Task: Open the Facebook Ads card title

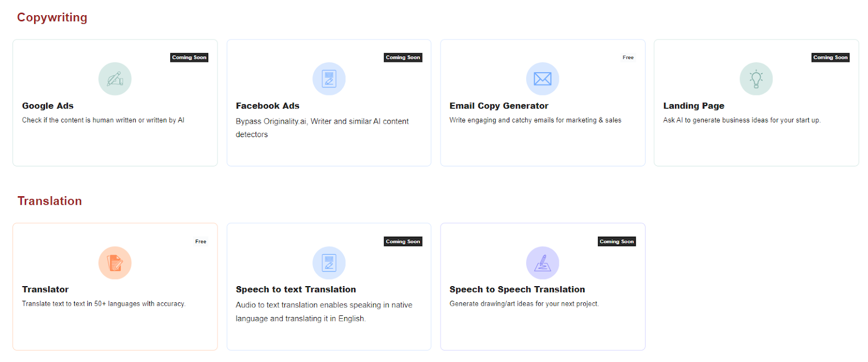Action: pos(267,106)
